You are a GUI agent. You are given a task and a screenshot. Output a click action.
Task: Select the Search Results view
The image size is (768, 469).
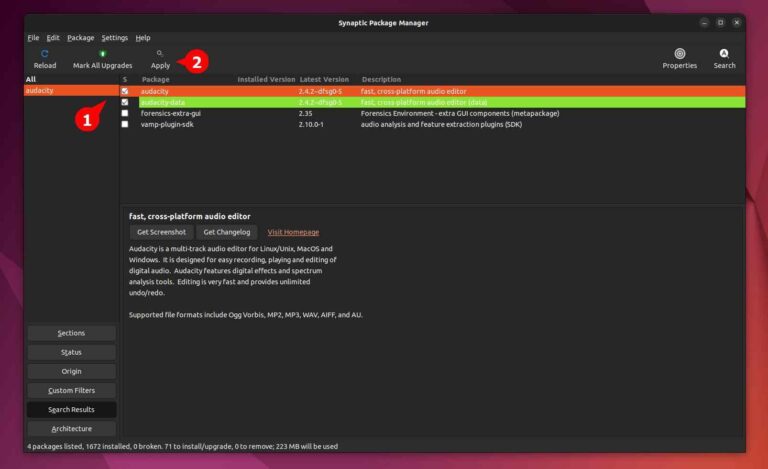tap(72, 409)
